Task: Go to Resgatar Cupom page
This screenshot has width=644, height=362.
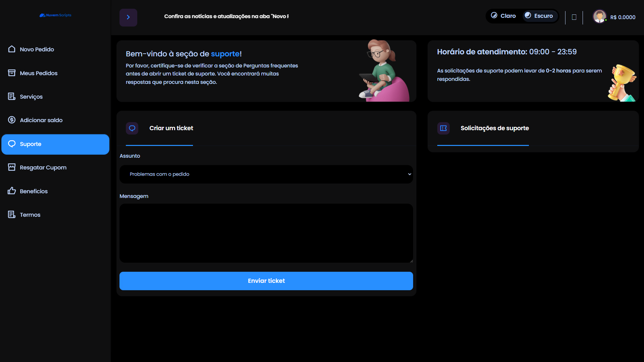Action: click(x=43, y=167)
